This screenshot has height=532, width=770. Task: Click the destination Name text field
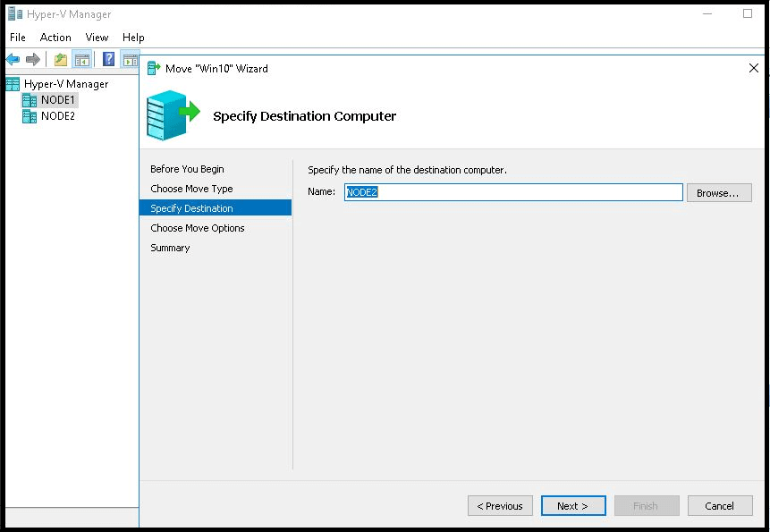tap(513, 192)
